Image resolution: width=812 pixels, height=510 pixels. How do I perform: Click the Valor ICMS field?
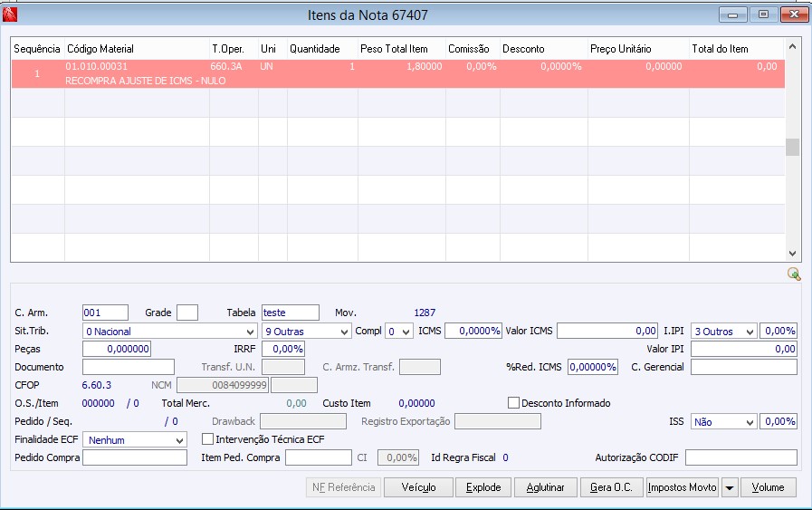(607, 331)
